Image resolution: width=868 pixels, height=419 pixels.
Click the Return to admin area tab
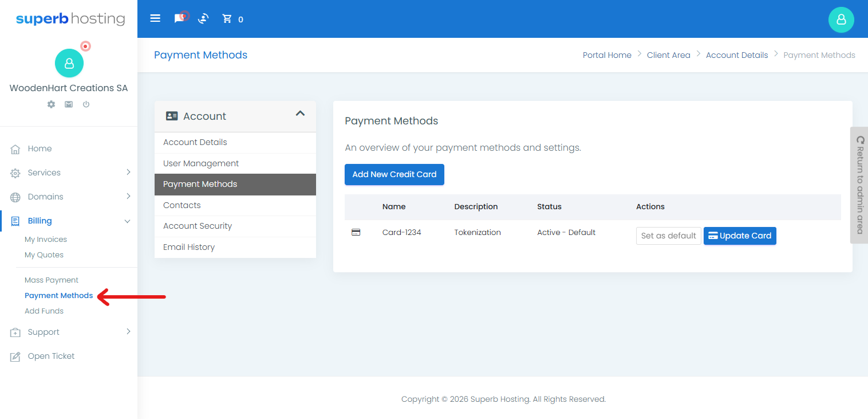(859, 185)
